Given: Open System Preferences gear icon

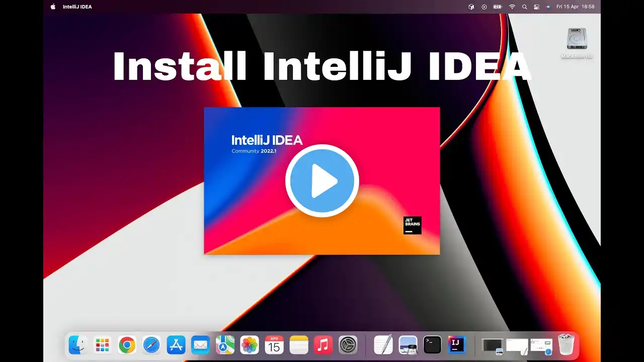Looking at the screenshot, I should point(348,345).
